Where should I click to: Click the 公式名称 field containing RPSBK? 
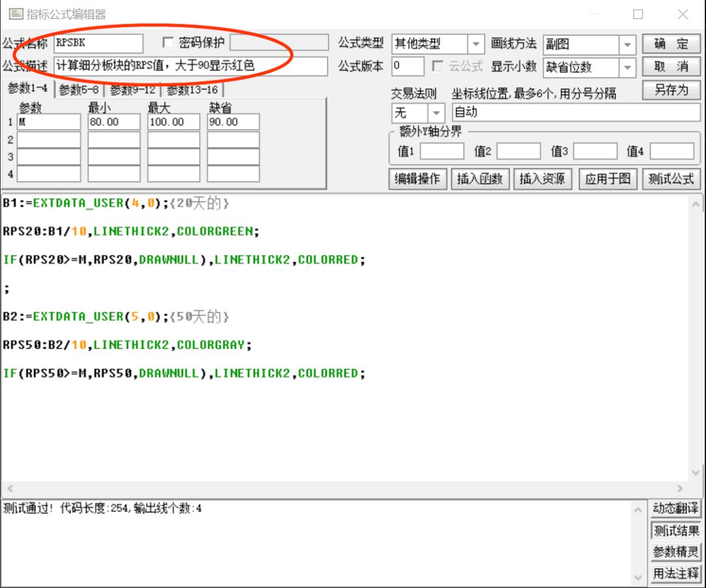(98, 44)
